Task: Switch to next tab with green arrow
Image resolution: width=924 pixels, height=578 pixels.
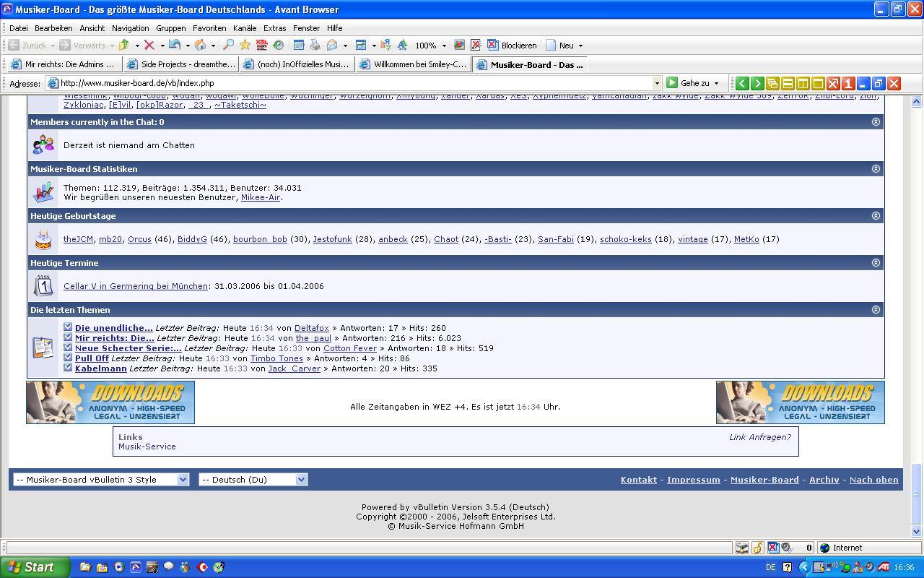Action: [757, 83]
